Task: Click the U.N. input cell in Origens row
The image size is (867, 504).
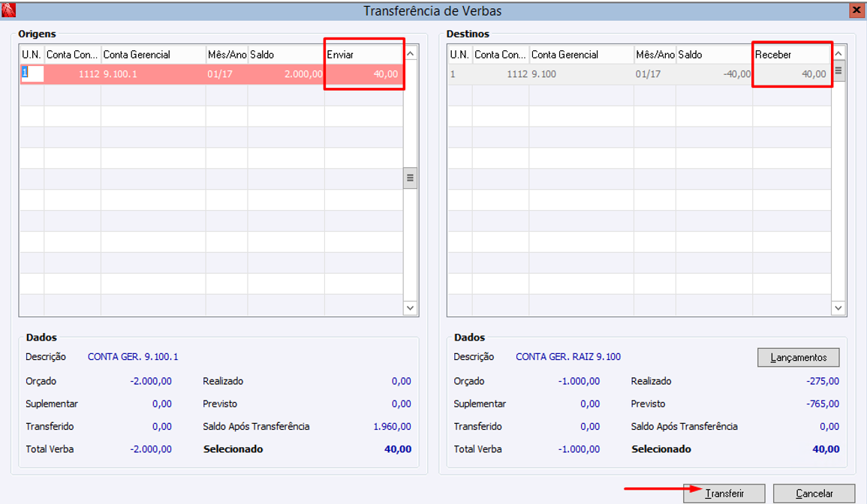Action: pos(32,73)
